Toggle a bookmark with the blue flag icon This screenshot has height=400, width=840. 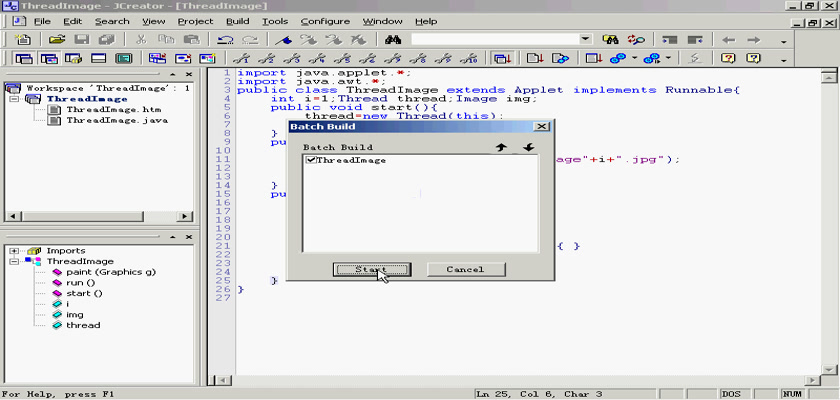[x=283, y=40]
